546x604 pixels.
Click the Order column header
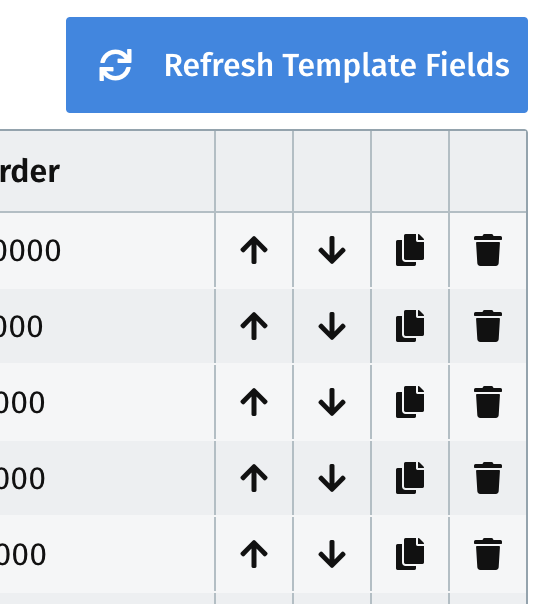click(30, 171)
